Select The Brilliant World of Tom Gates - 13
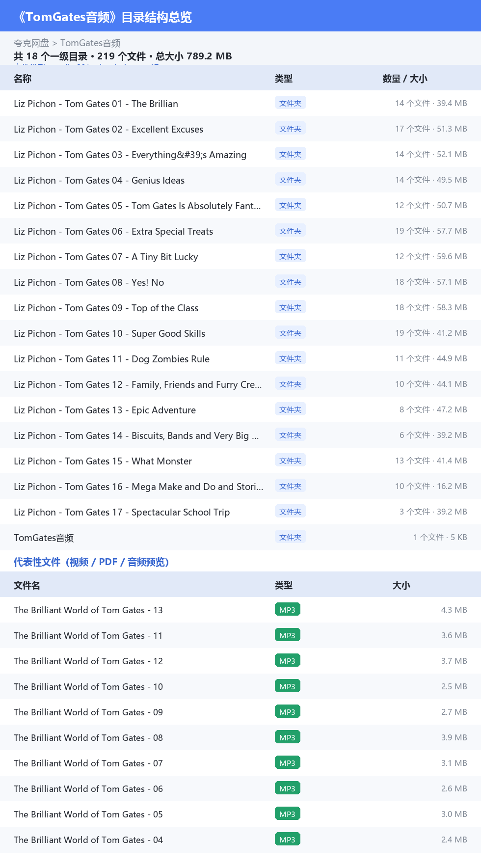The height and width of the screenshot is (868, 481). tap(240, 610)
